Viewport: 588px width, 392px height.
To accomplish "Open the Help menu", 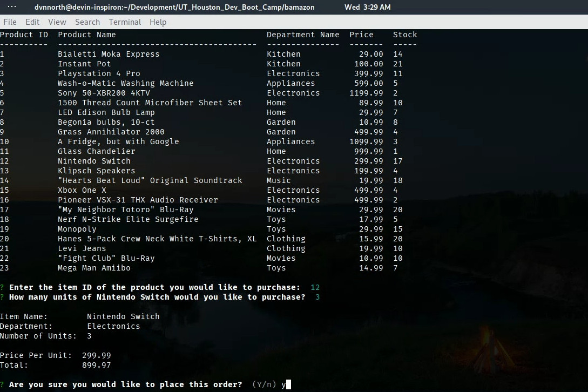I will coord(158,22).
